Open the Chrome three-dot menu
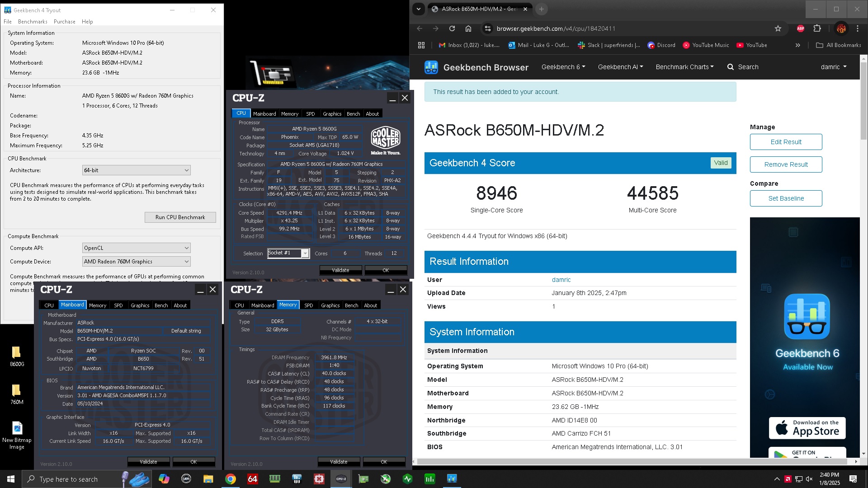This screenshot has width=868, height=488. click(858, 28)
